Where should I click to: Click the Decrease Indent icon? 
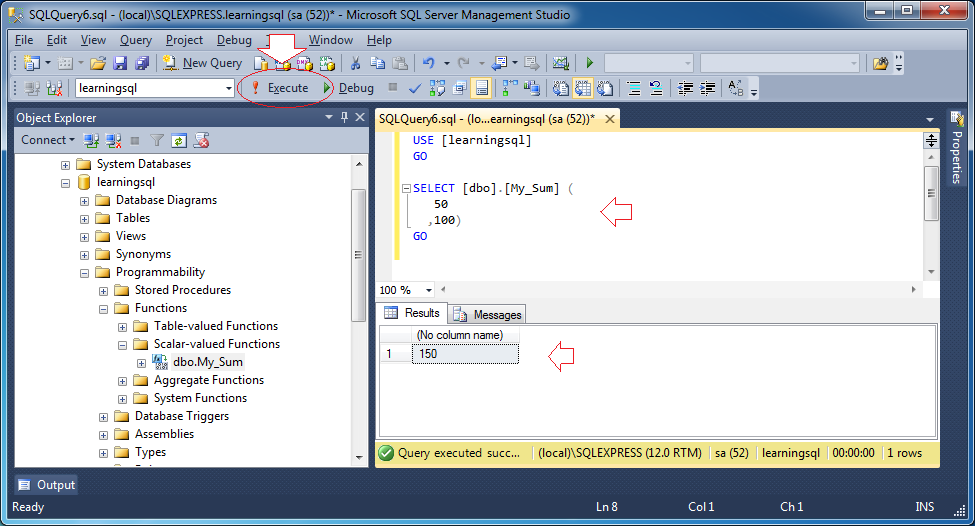click(685, 89)
